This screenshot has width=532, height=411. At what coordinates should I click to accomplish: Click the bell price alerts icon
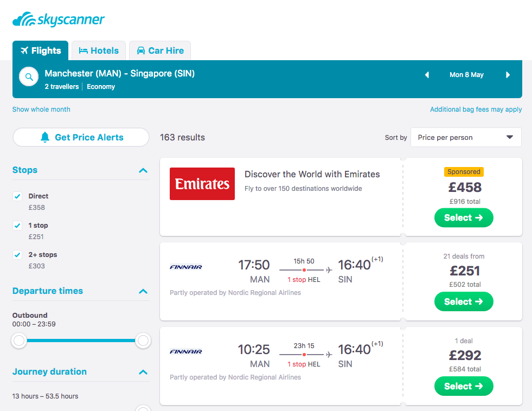click(45, 137)
